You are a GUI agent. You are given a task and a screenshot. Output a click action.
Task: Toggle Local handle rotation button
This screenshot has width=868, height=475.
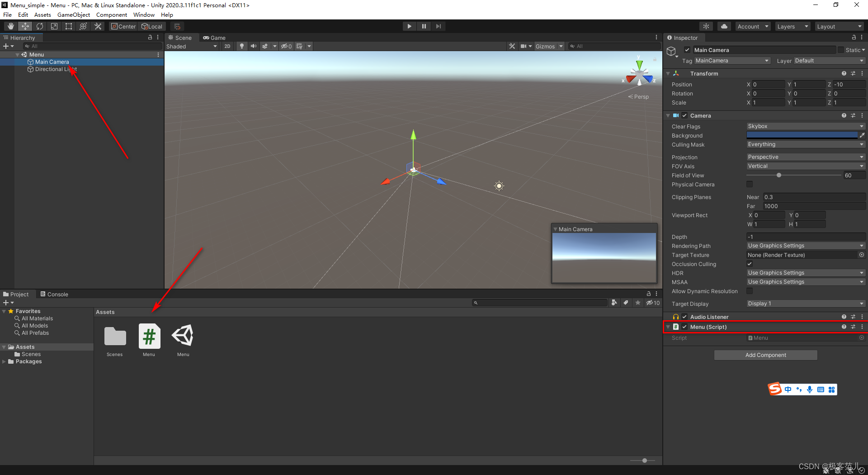[x=151, y=26]
